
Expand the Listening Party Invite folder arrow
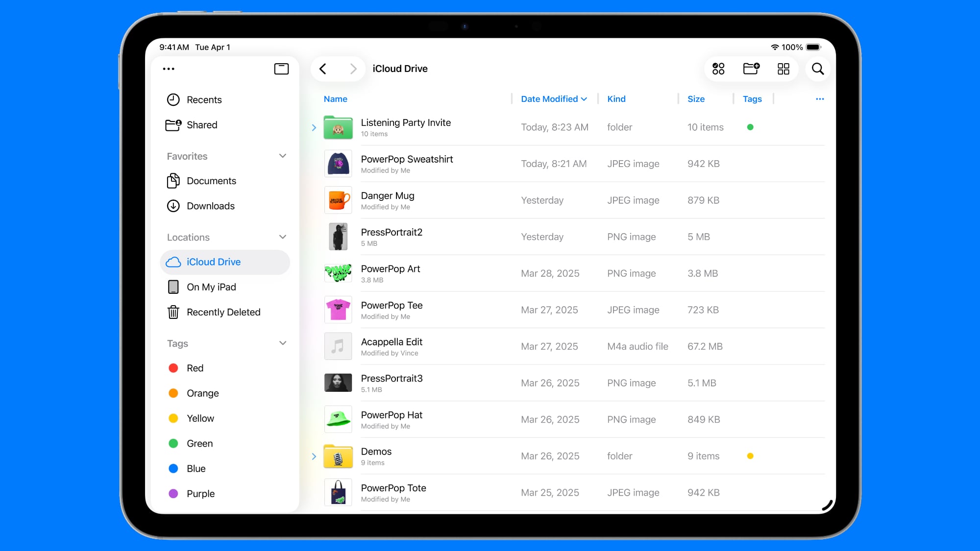314,128
